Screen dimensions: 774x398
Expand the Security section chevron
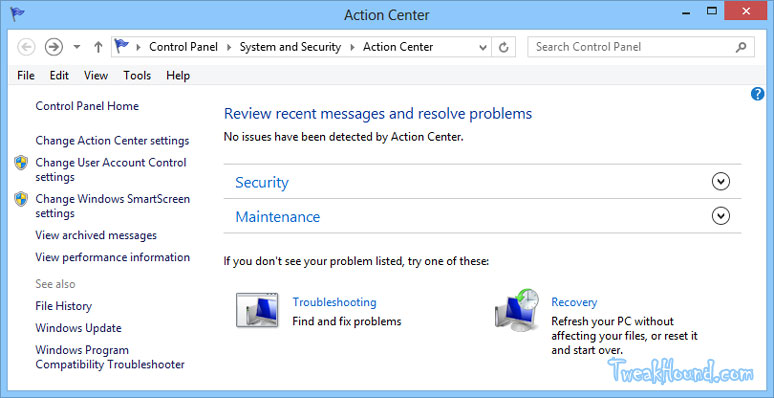tap(721, 182)
